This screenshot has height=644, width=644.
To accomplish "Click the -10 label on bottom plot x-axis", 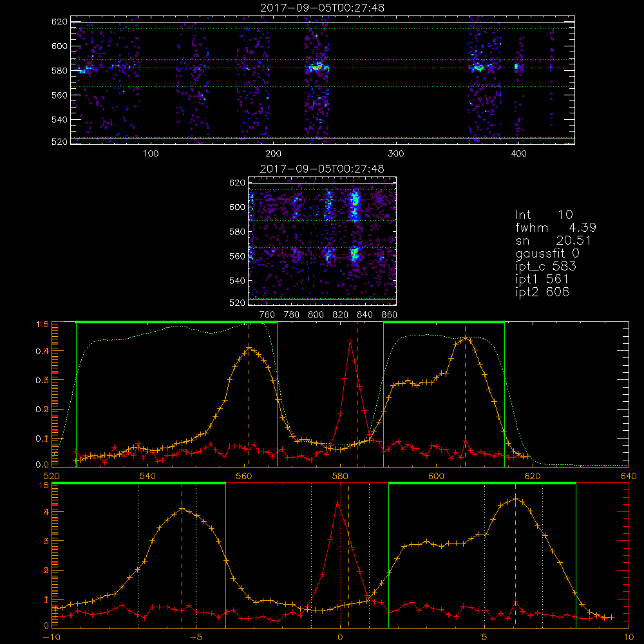I will tap(52, 638).
